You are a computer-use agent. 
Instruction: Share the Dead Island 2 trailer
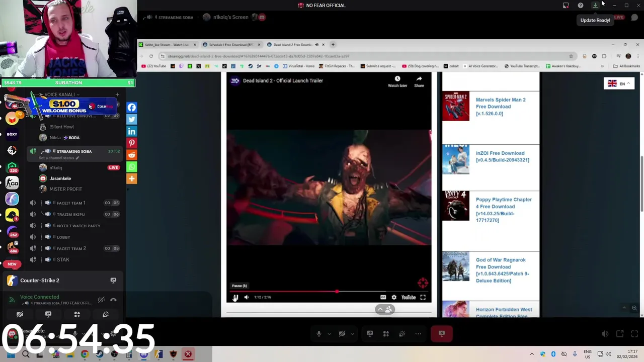419,81
